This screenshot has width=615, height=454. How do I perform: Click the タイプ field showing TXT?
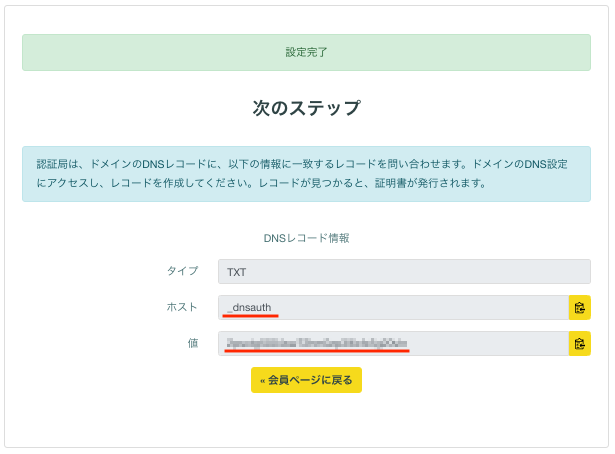(x=404, y=271)
